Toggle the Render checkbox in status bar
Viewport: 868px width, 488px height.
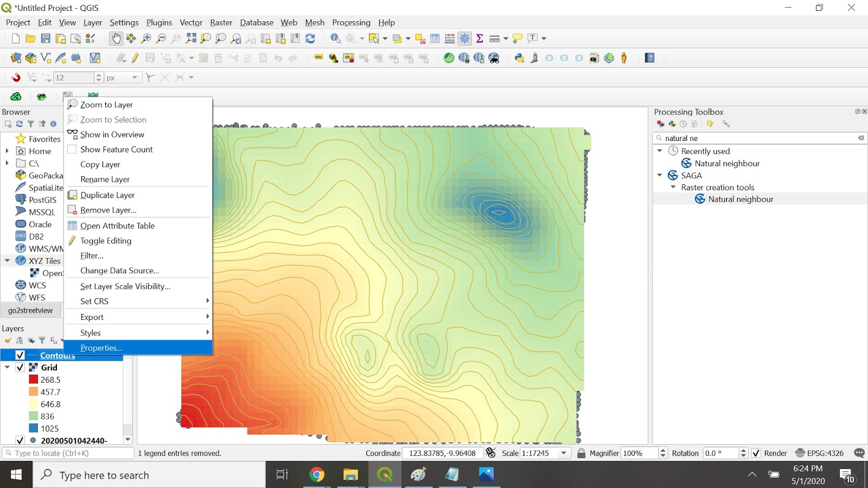coord(756,453)
